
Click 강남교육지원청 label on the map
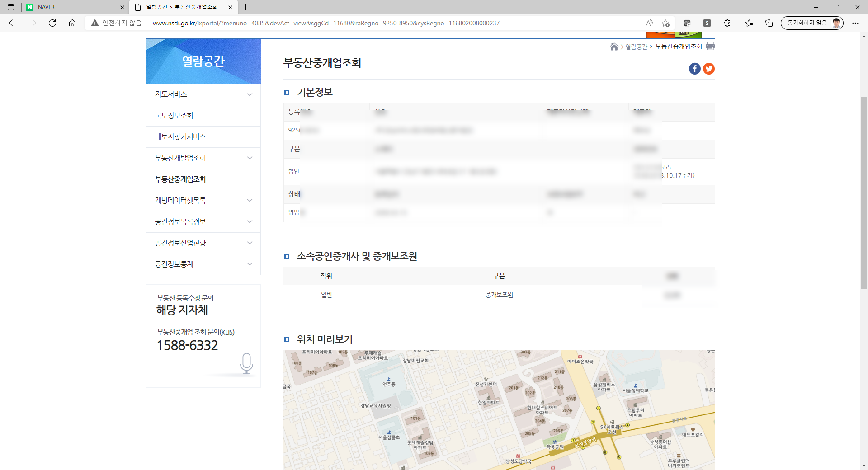pyautogui.click(x=376, y=405)
